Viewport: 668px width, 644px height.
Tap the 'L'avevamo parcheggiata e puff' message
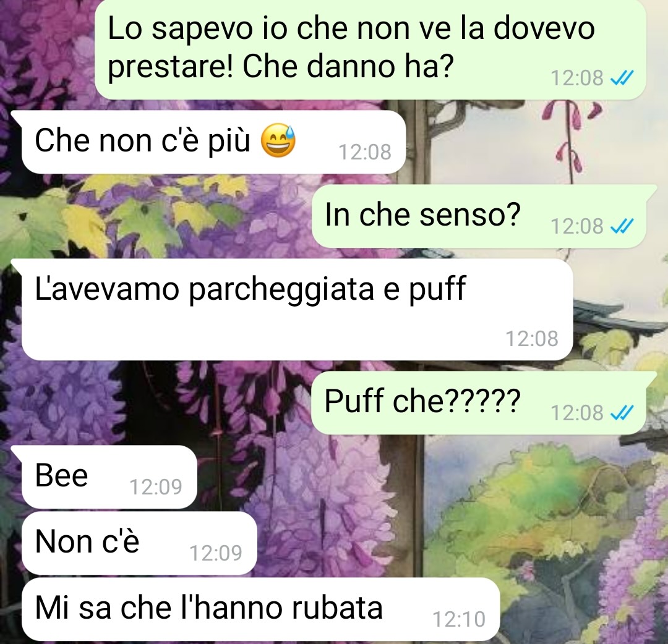coord(297,310)
